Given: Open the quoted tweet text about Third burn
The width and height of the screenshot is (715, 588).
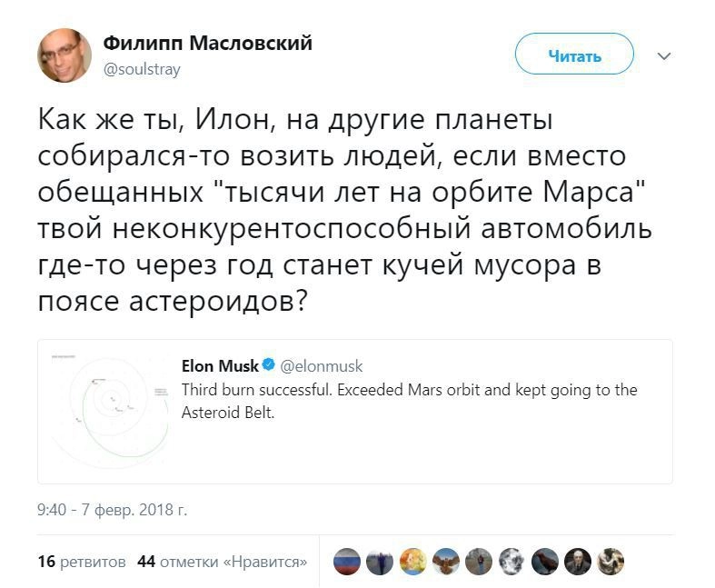Looking at the screenshot, I should click(x=409, y=401).
